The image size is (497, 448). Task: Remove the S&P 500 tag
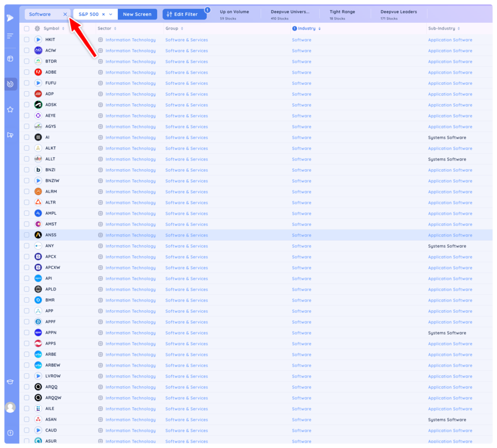pos(103,14)
